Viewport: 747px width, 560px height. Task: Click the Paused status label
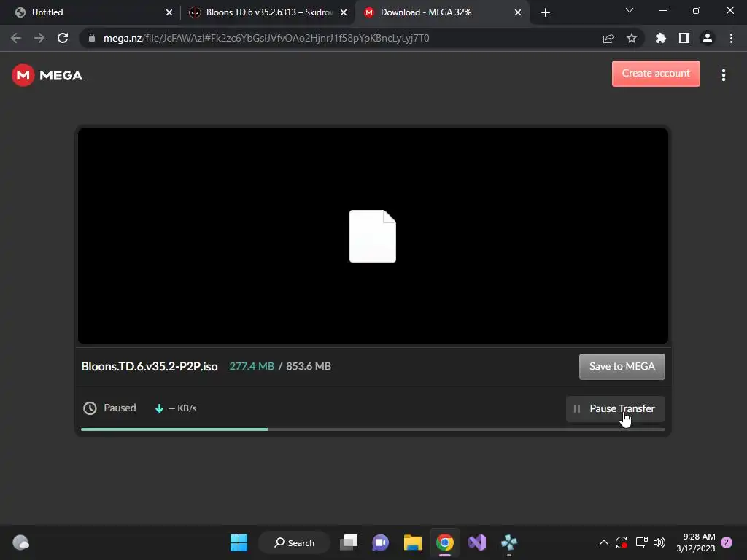tap(120, 408)
